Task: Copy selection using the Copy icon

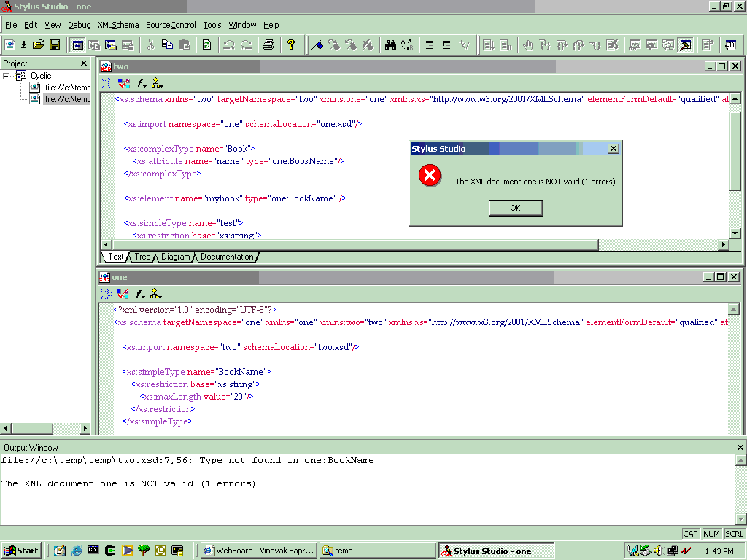Action: [167, 44]
